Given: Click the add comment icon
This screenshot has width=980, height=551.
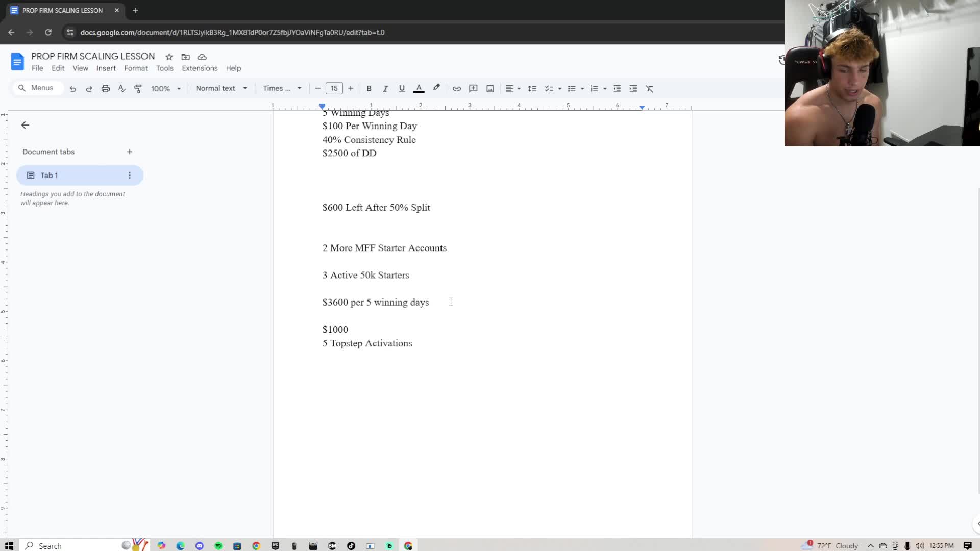Looking at the screenshot, I should tap(473, 89).
